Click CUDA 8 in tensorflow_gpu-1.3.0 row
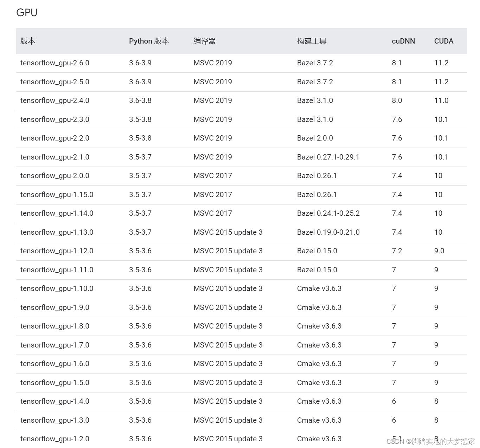Screen dimensions: 480x448 (436, 420)
